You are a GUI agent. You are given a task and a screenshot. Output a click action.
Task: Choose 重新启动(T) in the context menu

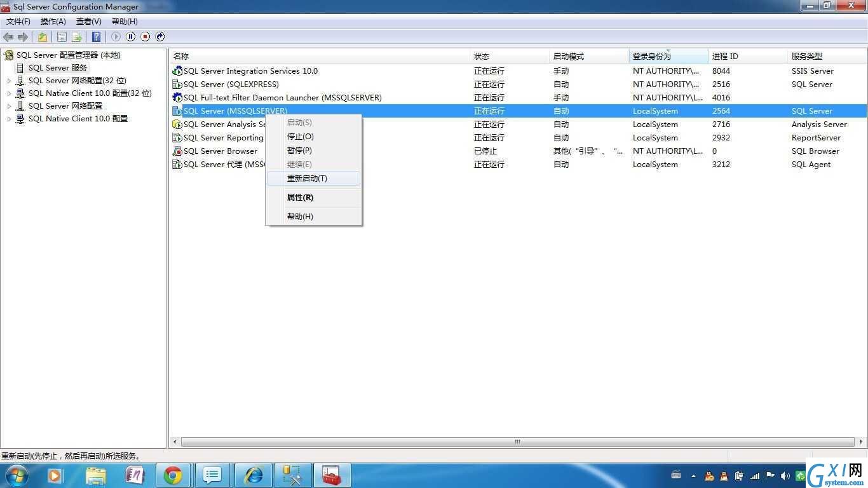[314, 179]
